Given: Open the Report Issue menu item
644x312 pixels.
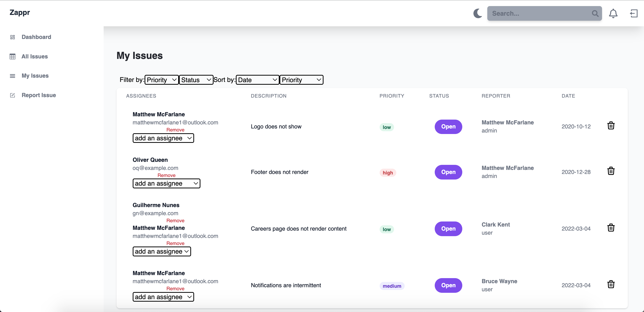Looking at the screenshot, I should (x=39, y=95).
